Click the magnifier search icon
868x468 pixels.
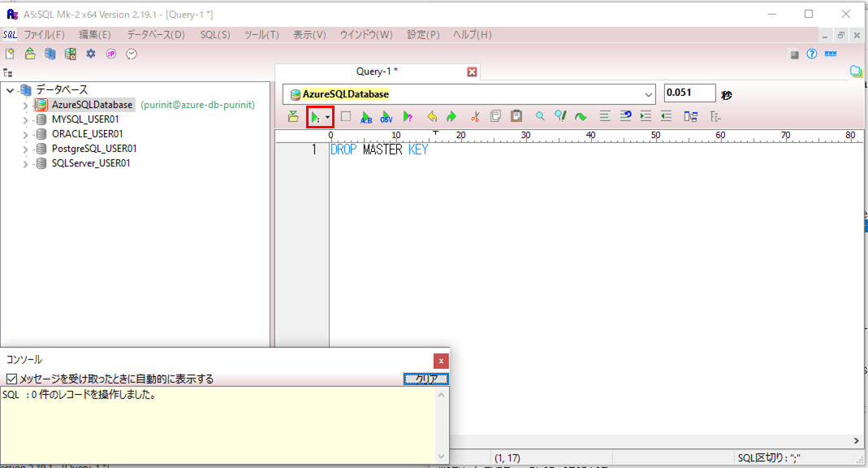[x=540, y=115]
